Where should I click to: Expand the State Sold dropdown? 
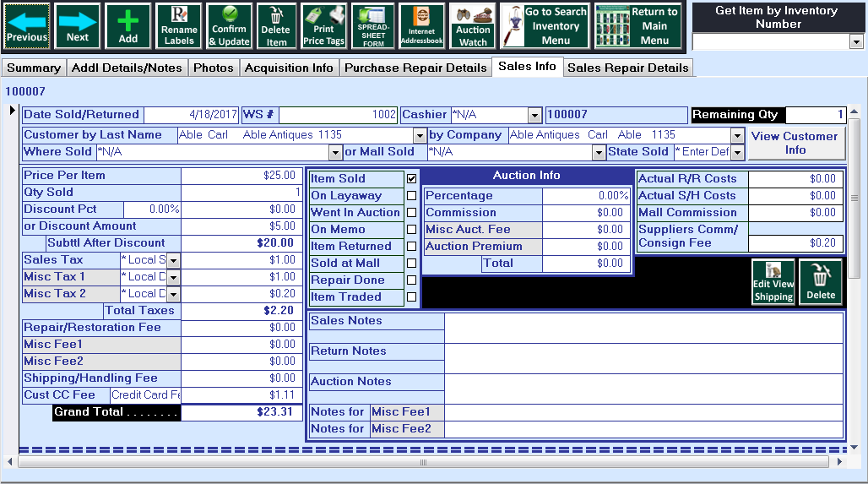click(737, 153)
